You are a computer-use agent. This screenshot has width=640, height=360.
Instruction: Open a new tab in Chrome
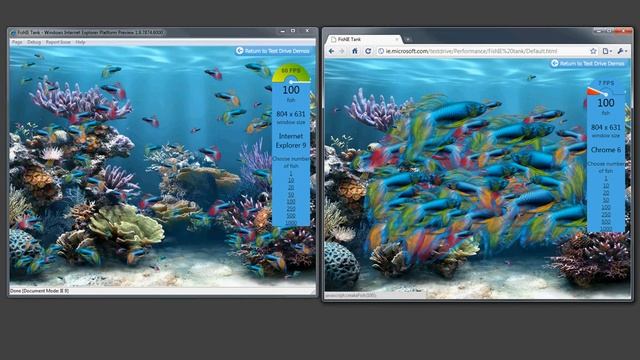tap(408, 39)
